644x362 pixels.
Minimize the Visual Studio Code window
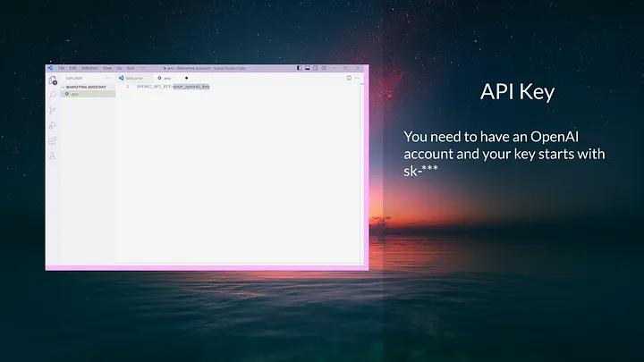[x=334, y=68]
